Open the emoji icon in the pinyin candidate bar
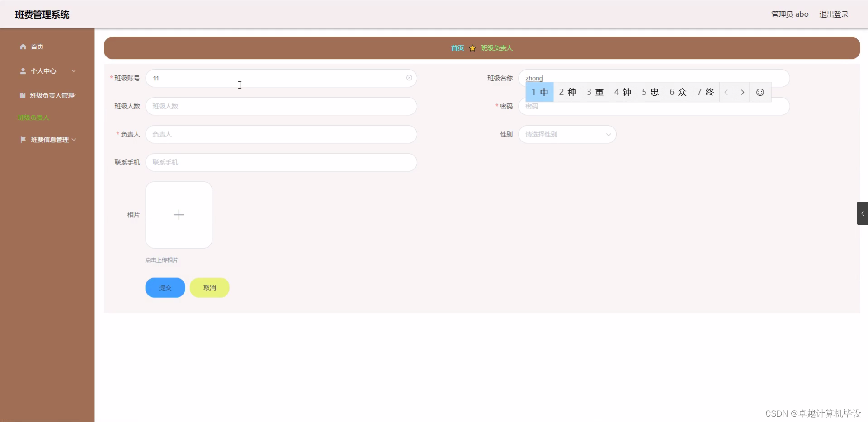 click(x=759, y=92)
